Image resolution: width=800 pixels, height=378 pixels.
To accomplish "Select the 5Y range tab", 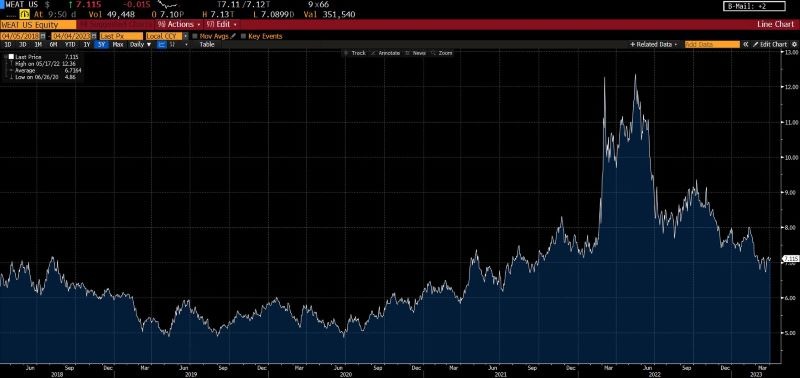I will tap(102, 44).
